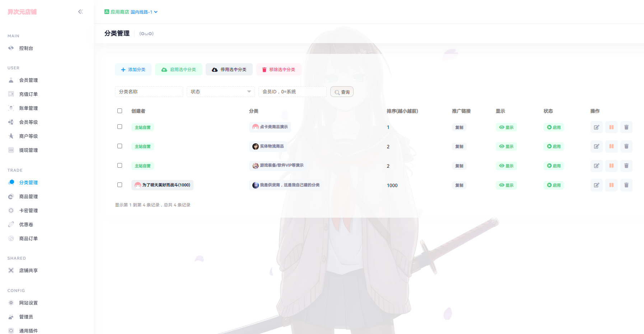
Task: Toggle 显示 visibility for 点卡类商品演示
Action: point(506,127)
